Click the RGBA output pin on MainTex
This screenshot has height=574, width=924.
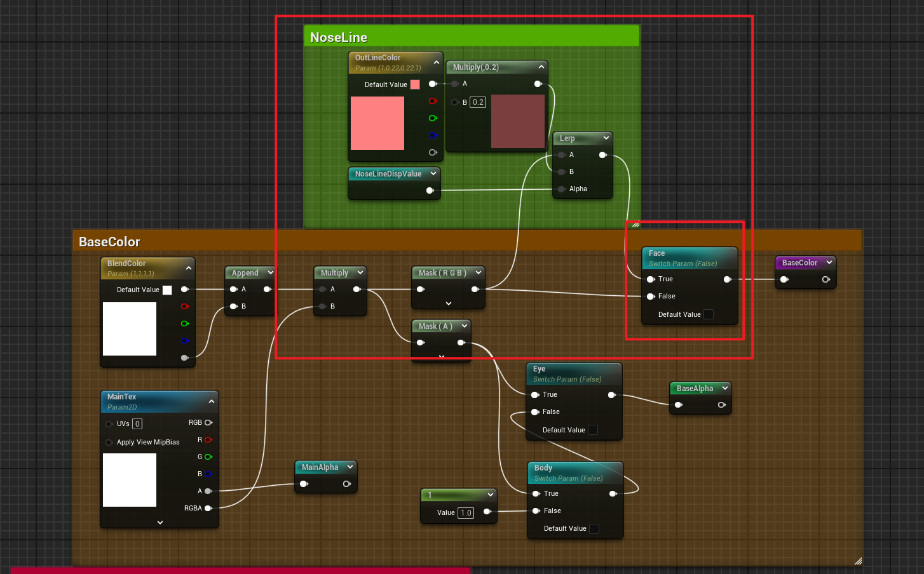tap(208, 508)
